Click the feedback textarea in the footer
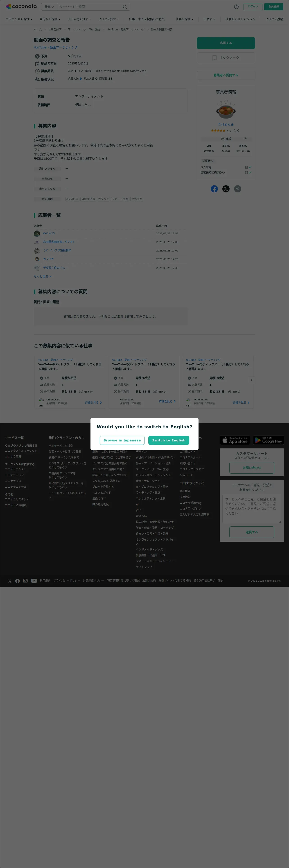Image resolution: width=289 pixels, height=868 pixels. click(252, 508)
